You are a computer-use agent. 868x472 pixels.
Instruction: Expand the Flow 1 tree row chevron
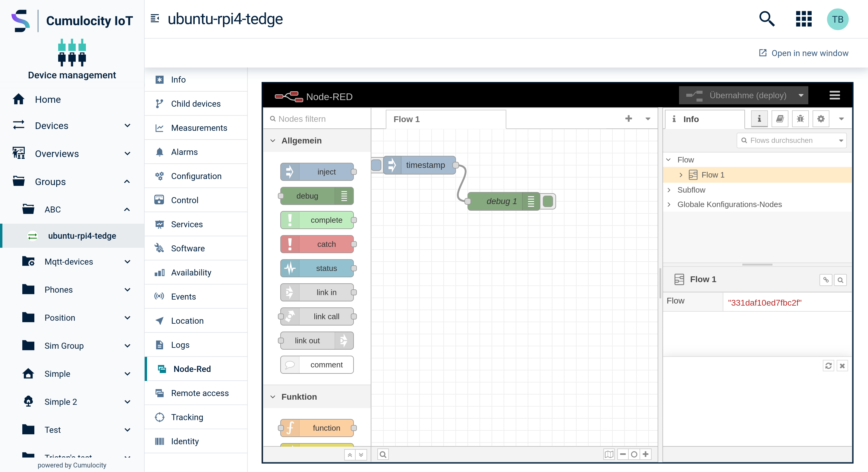click(x=681, y=175)
